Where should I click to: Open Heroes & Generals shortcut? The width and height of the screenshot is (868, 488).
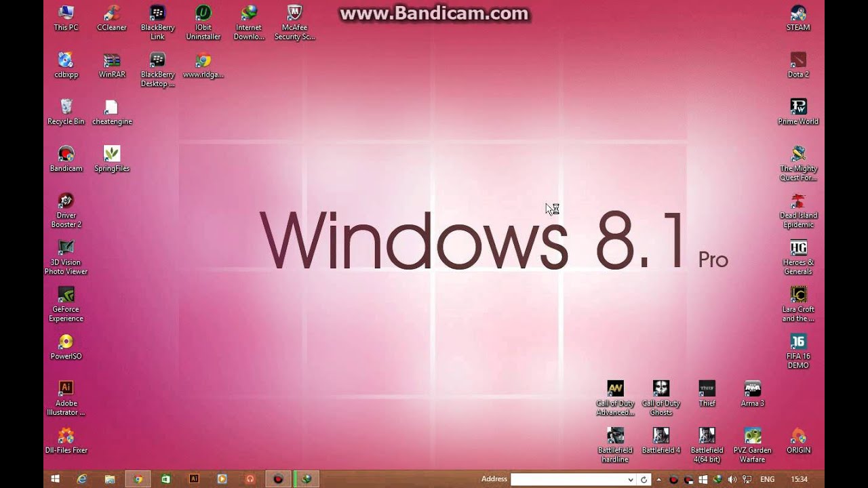(798, 257)
